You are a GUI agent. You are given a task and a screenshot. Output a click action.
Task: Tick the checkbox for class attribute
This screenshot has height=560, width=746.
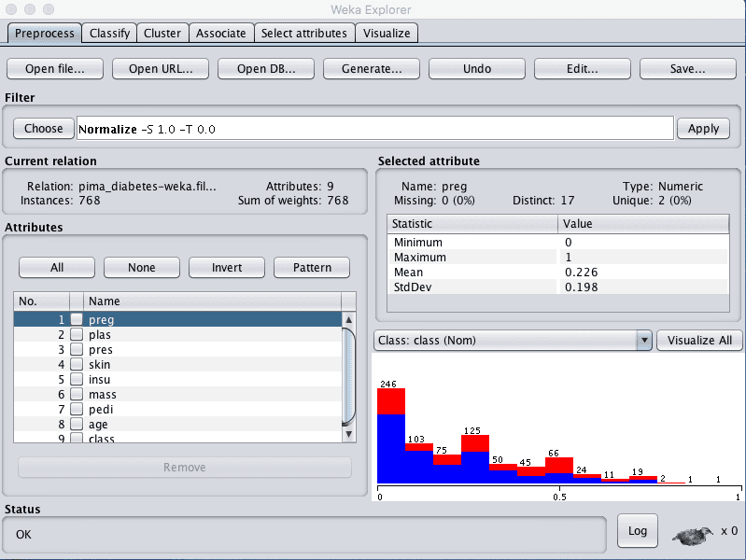pos(77,438)
